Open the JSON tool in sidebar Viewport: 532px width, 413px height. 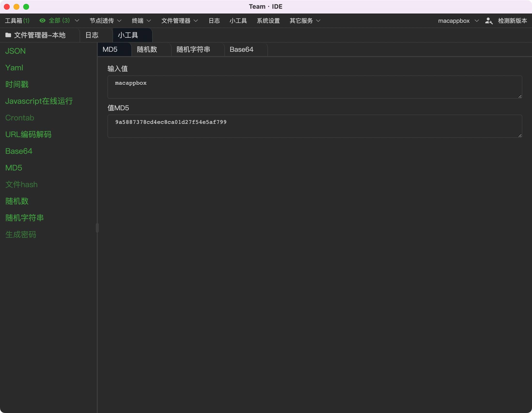(x=15, y=51)
